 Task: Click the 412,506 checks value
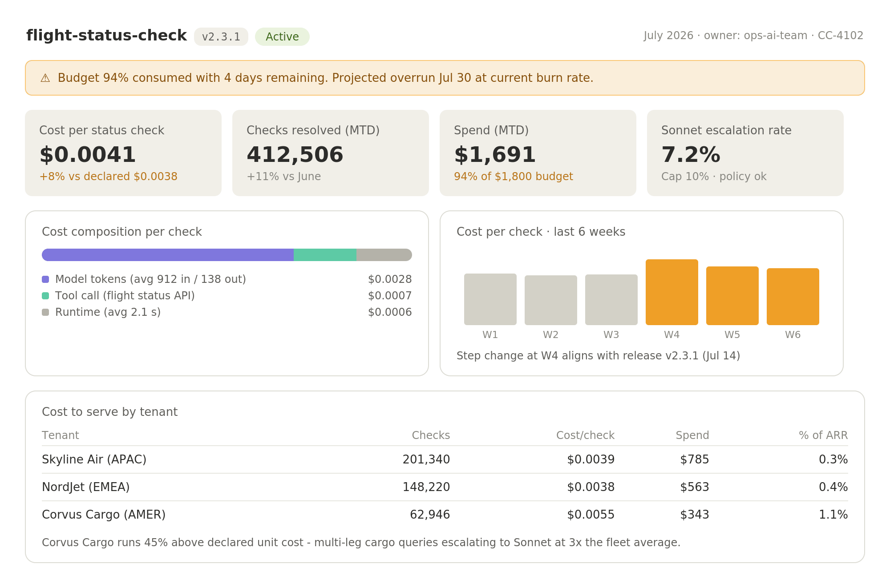coord(295,155)
